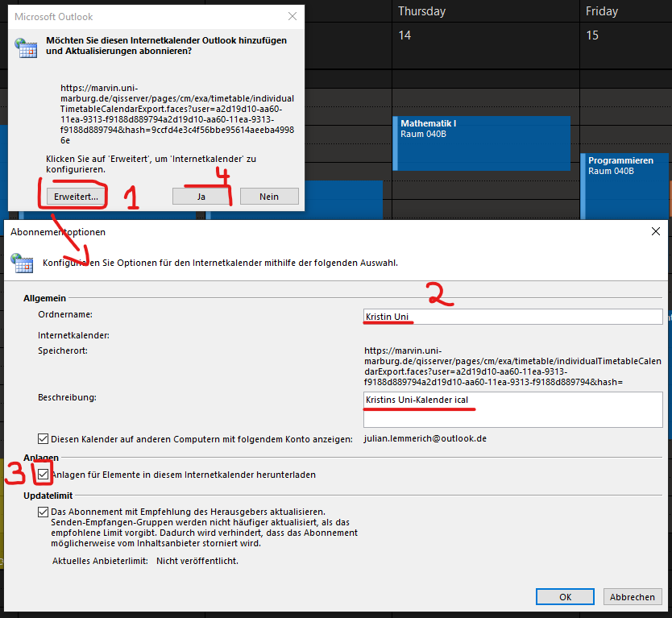Close the Microsoft Outlook dialog

[292, 16]
